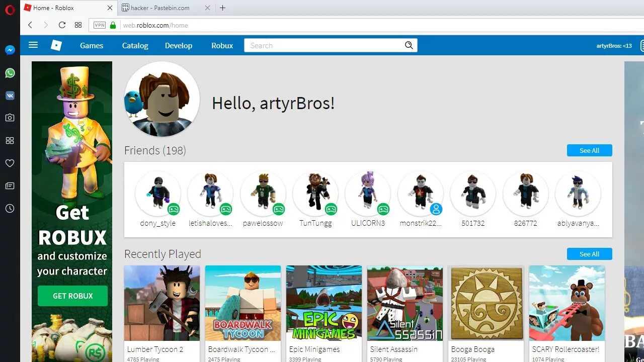This screenshot has width=644, height=362.
Task: Open the Opera menu logo
Action: (10, 10)
